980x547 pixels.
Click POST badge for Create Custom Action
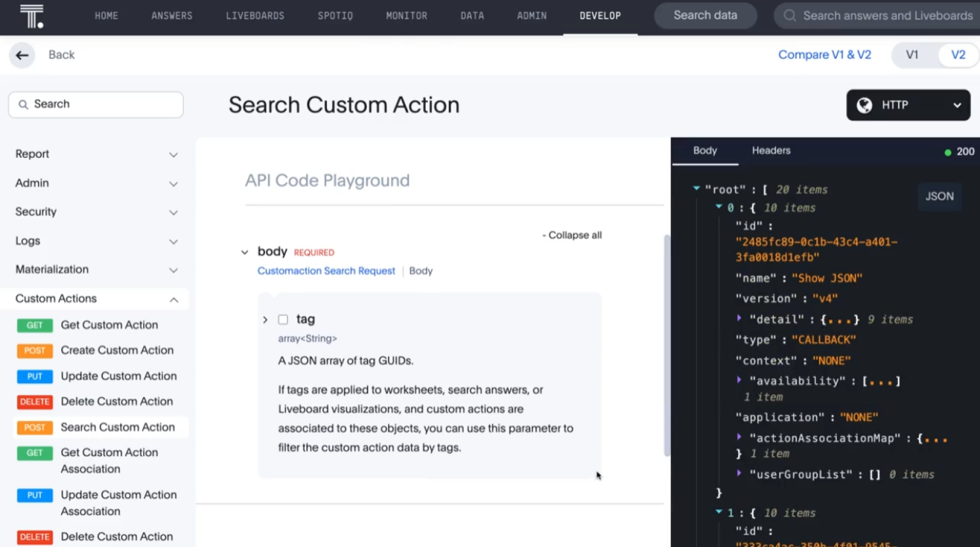pos(35,351)
